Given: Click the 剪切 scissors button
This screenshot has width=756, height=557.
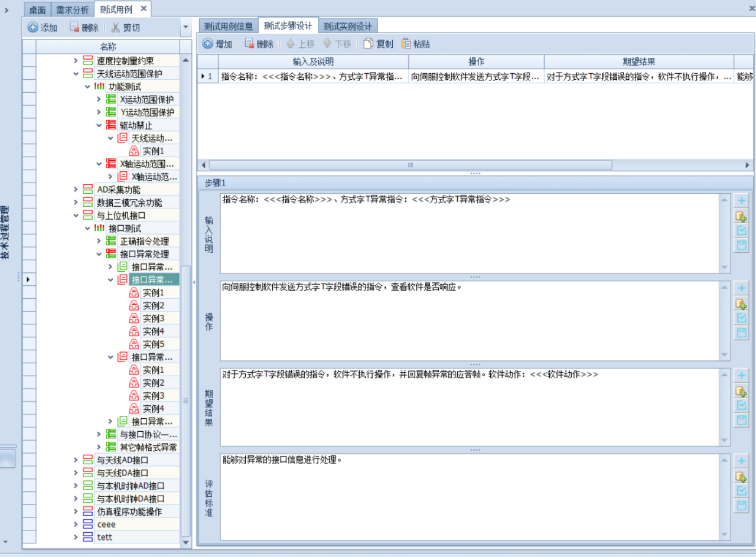Looking at the screenshot, I should click(x=125, y=27).
